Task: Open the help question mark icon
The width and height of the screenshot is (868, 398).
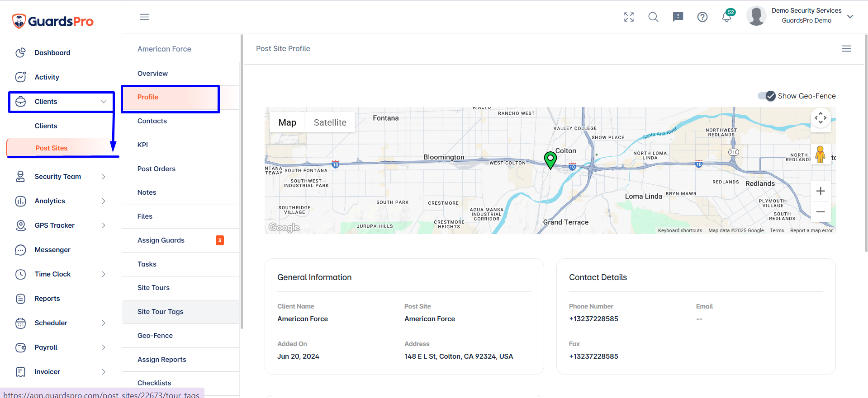Action: point(702,17)
